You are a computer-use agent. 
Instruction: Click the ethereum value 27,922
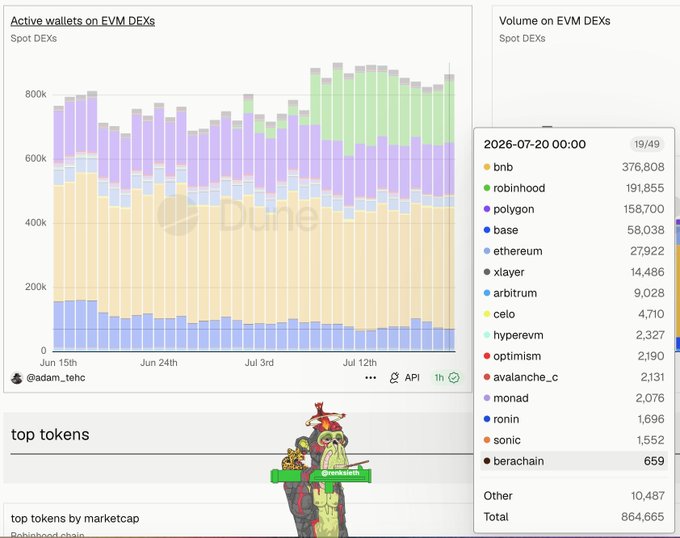coord(647,251)
